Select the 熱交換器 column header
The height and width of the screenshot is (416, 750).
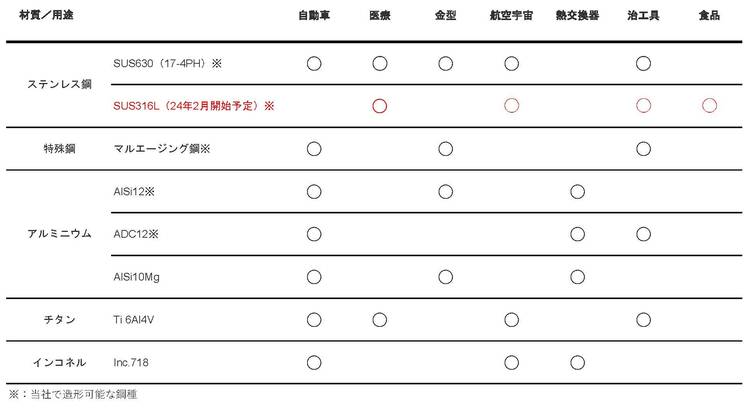(x=577, y=19)
